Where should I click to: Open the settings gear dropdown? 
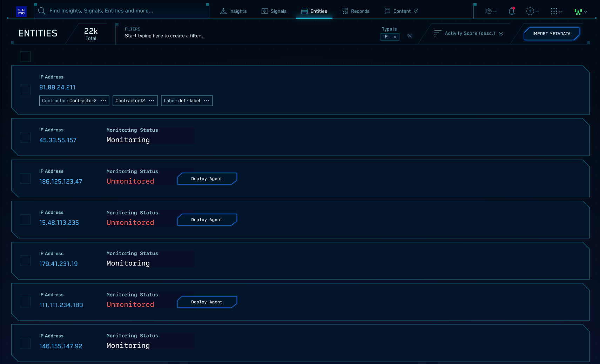(490, 11)
